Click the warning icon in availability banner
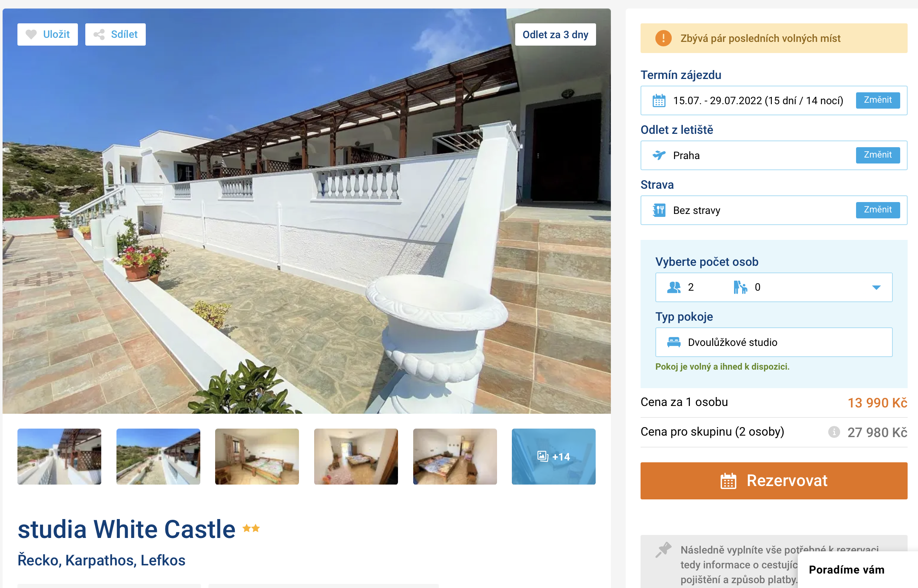Viewport: 918px width, 588px height. pyautogui.click(x=663, y=38)
